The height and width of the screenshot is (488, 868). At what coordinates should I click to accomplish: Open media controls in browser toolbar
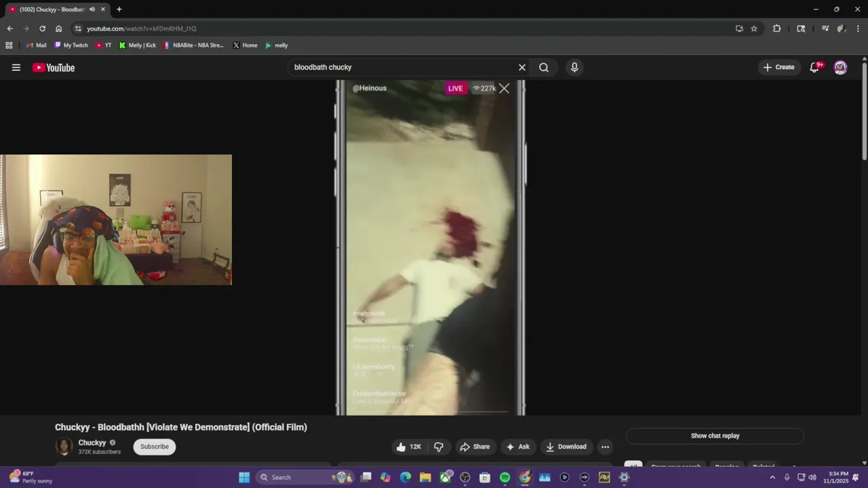[x=825, y=28]
